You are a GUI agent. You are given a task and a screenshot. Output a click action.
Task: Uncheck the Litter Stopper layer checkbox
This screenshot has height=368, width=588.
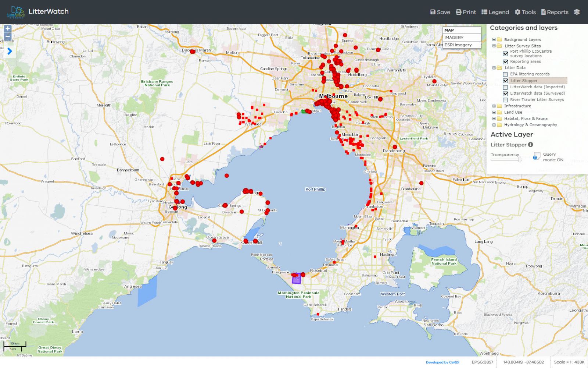coord(505,81)
